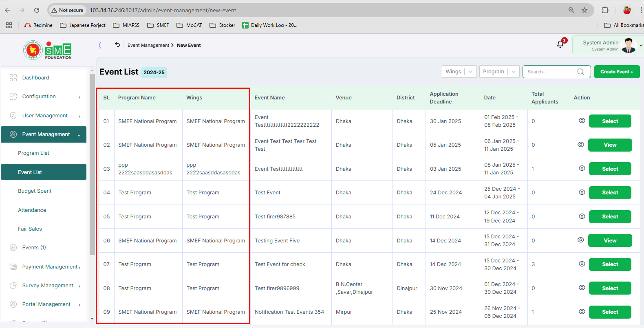Bookmark this page with the star icon

(584, 10)
